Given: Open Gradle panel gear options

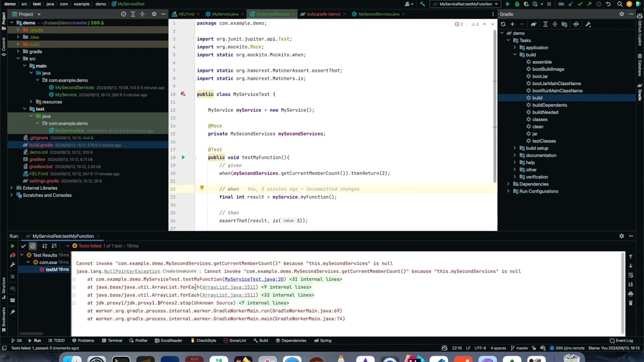Looking at the screenshot, I should tap(621, 14).
